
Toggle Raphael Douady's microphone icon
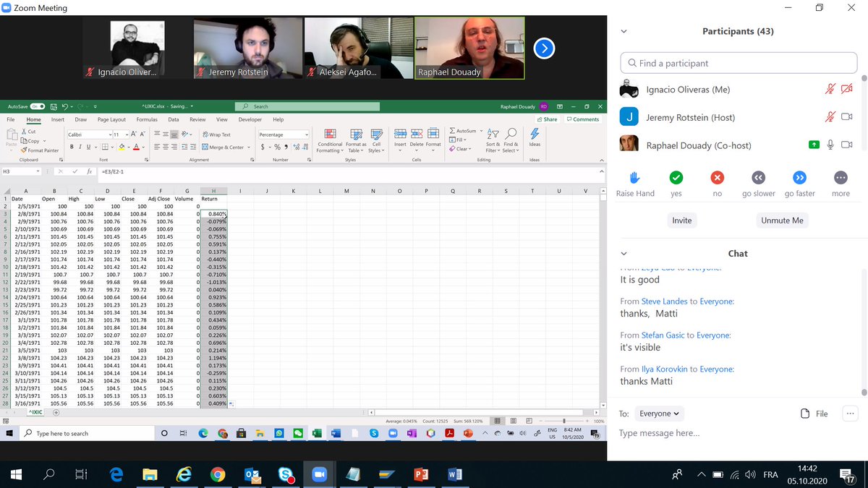[x=830, y=145]
